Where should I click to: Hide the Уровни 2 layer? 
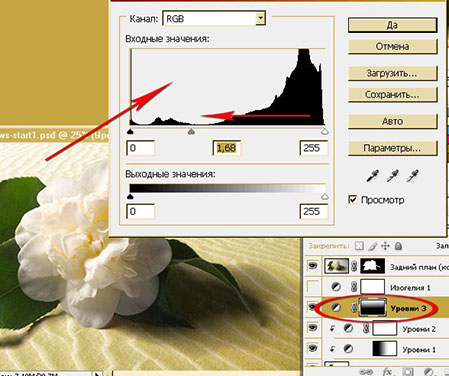click(312, 328)
